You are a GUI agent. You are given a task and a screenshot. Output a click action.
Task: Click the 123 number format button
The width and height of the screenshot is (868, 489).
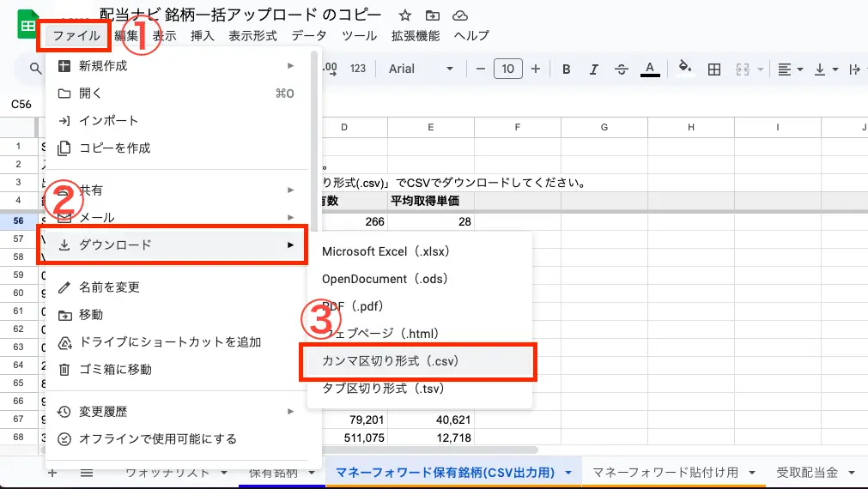click(x=358, y=69)
